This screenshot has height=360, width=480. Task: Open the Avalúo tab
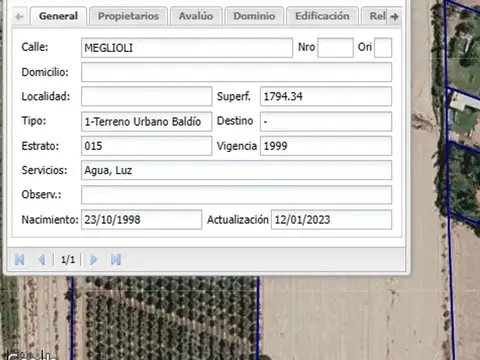point(196,16)
